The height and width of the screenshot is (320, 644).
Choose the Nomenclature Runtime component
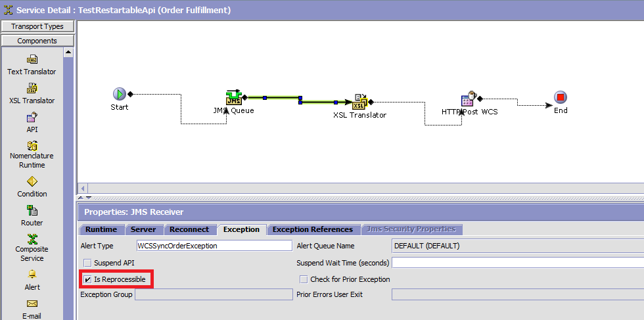pyautogui.click(x=32, y=146)
